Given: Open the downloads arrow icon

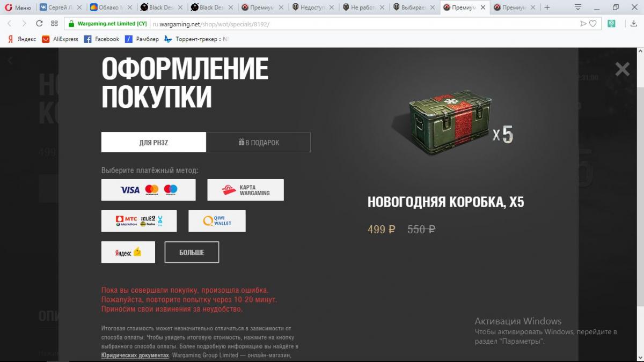Looking at the screenshot, I should pos(633,24).
